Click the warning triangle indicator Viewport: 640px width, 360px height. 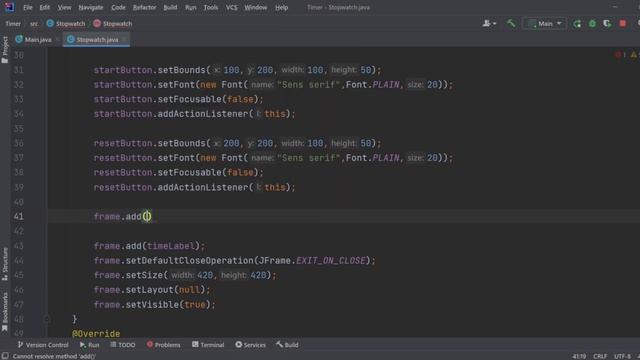[634, 55]
